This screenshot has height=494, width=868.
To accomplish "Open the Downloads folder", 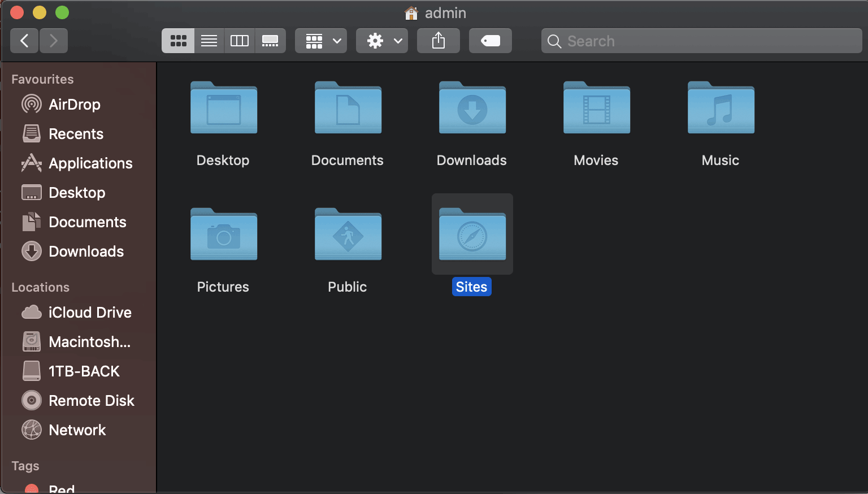I will pos(471,110).
